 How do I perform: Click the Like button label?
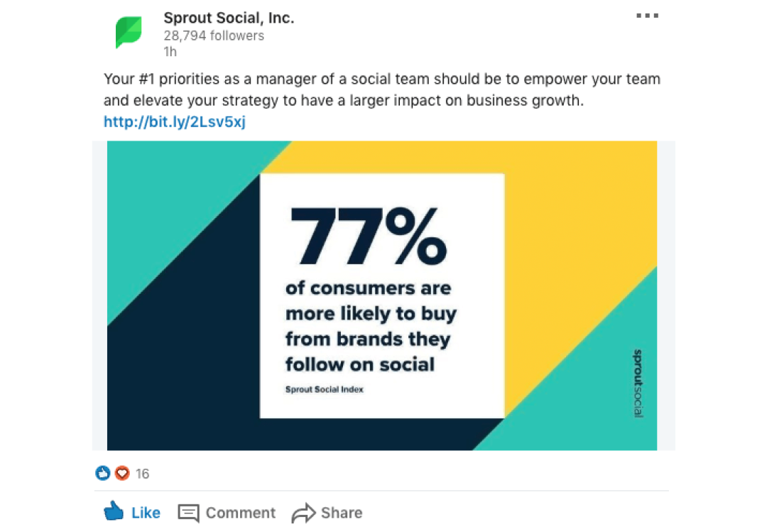coord(146,512)
